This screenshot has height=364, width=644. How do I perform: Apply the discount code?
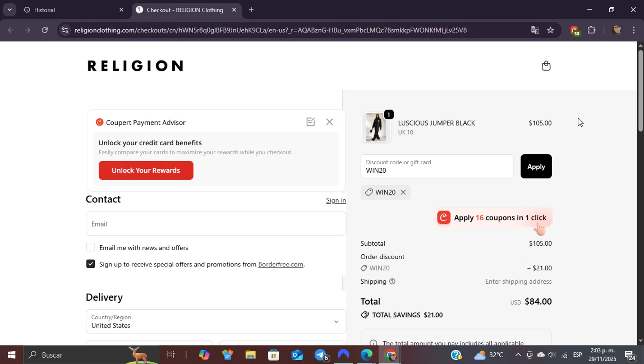[536, 166]
